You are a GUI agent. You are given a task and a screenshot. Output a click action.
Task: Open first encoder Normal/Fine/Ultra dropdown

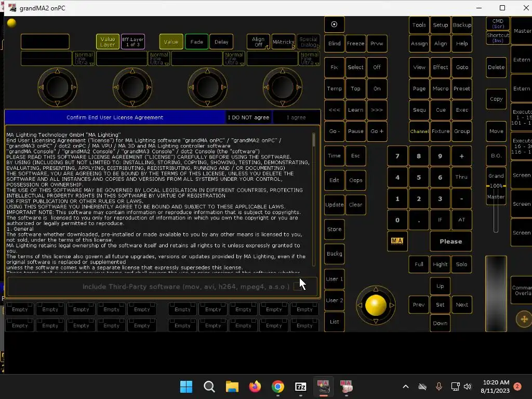point(84,58)
